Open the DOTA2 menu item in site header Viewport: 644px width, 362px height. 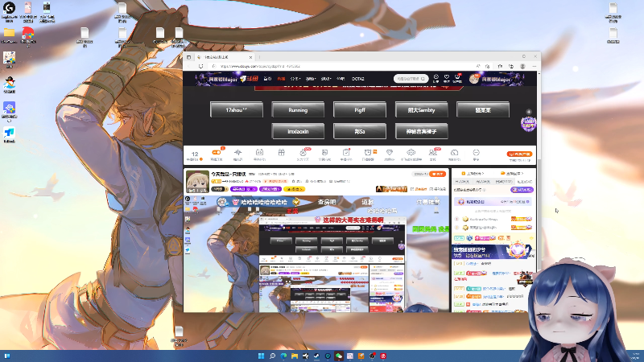pyautogui.click(x=357, y=79)
